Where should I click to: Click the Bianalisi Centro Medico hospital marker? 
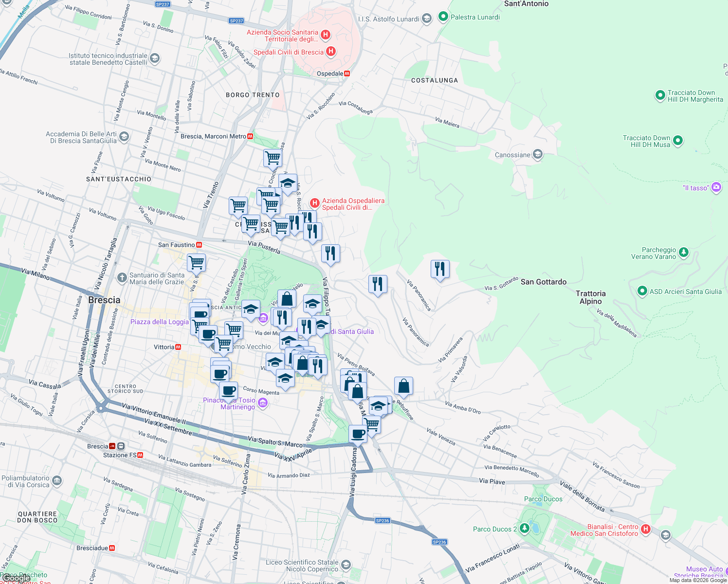point(646,529)
